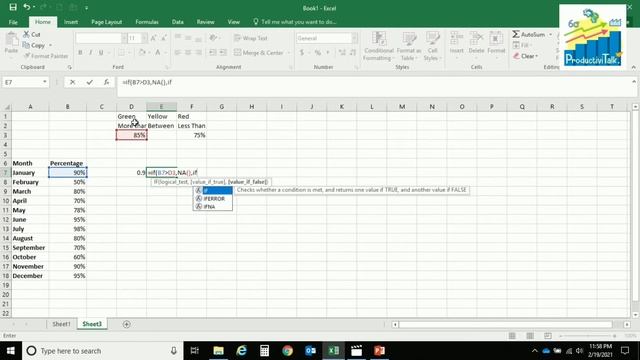Click cell F3 containing 75%
640x360 pixels.
click(191, 135)
